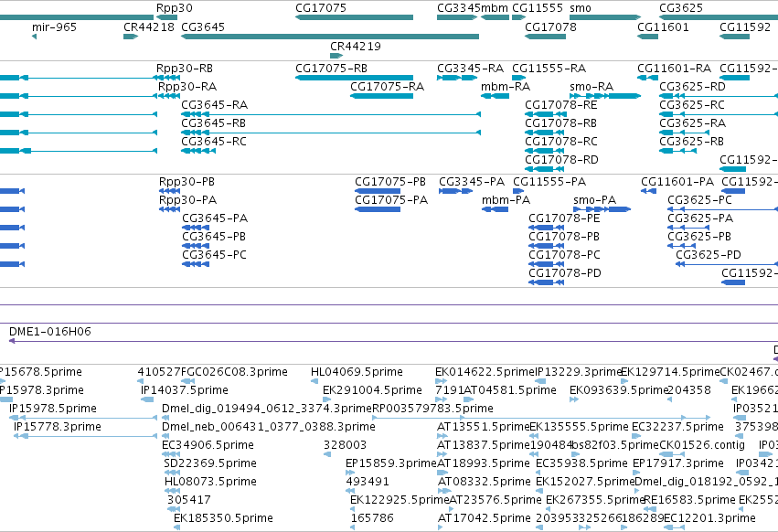
Task: Click the Rpp30 gene label
Action: point(174,8)
